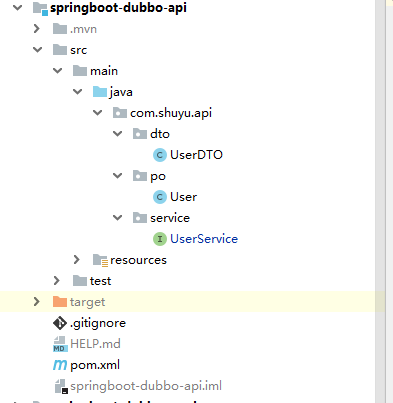Select the com.shuyu.api package name
The image size is (393, 403).
click(171, 113)
